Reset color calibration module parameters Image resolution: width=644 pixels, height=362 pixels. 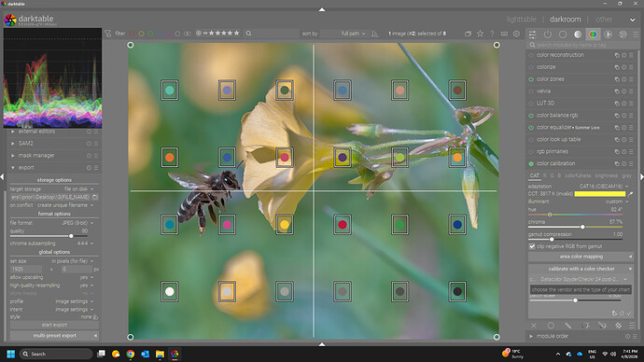point(623,164)
